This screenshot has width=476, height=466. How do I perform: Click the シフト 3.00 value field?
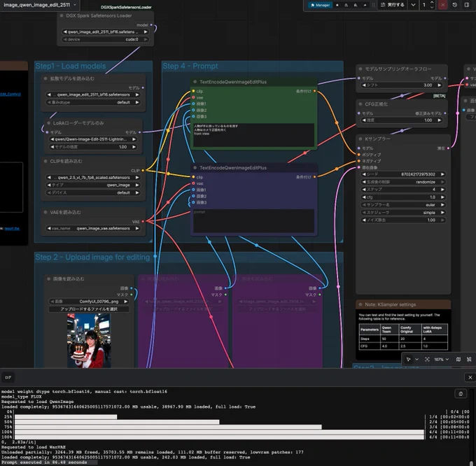pos(402,85)
